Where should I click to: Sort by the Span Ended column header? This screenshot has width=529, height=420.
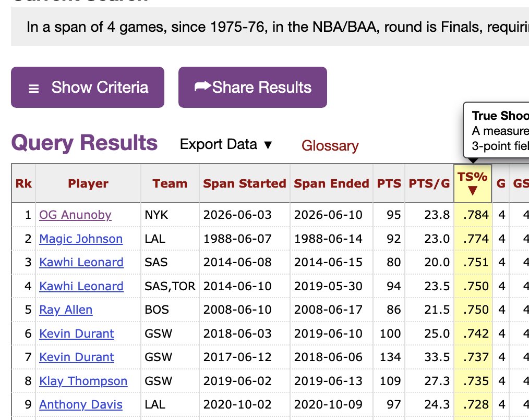pos(331,183)
